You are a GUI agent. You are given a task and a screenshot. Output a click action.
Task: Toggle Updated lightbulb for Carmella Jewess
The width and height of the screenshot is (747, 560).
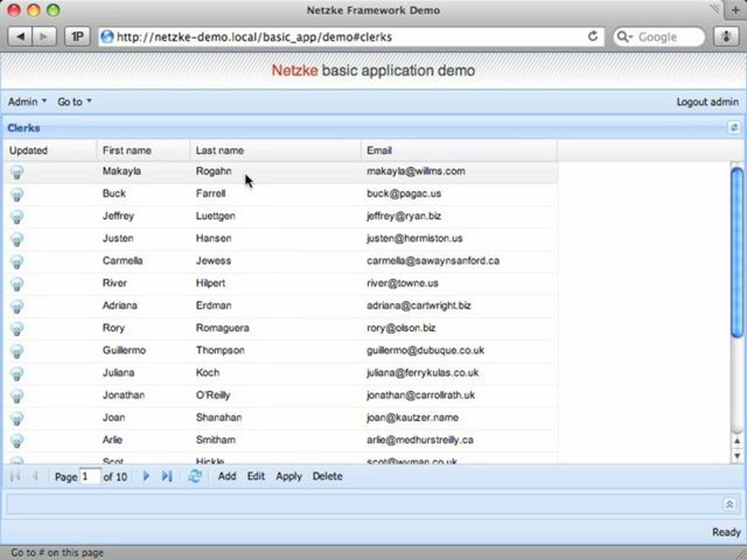pyautogui.click(x=17, y=262)
